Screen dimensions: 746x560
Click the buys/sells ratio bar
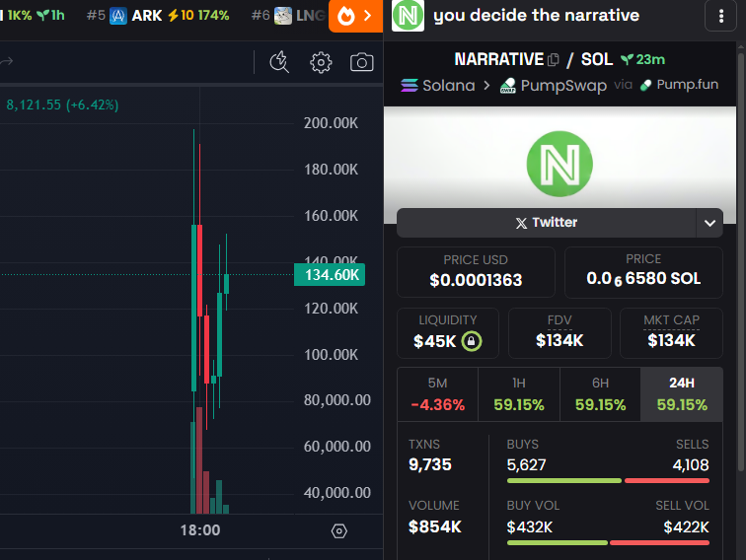point(608,480)
